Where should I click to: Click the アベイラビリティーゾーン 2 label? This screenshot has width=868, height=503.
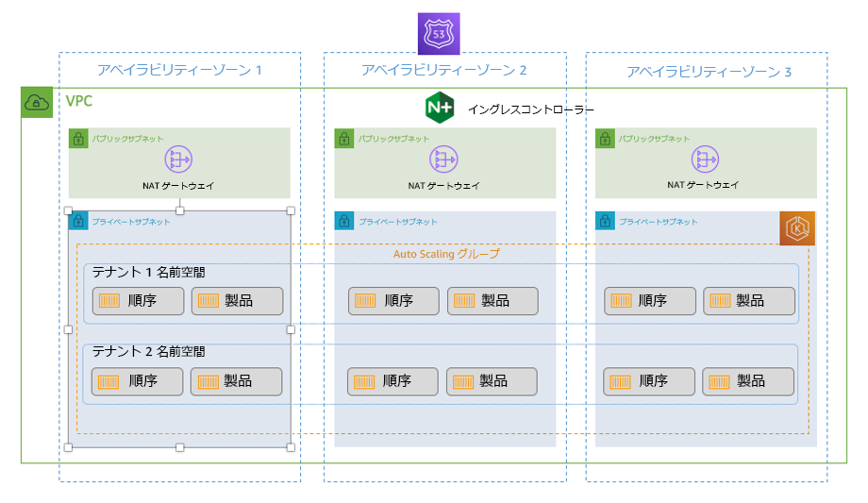444,70
